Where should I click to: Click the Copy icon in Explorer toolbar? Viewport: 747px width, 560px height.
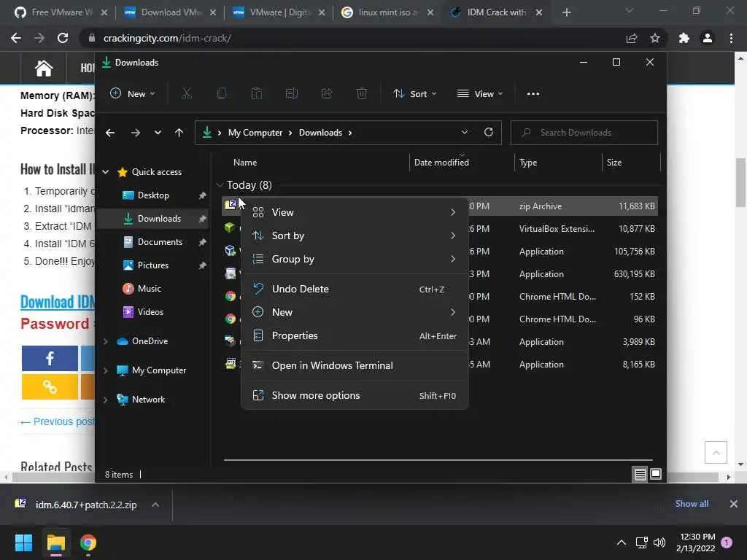point(222,94)
